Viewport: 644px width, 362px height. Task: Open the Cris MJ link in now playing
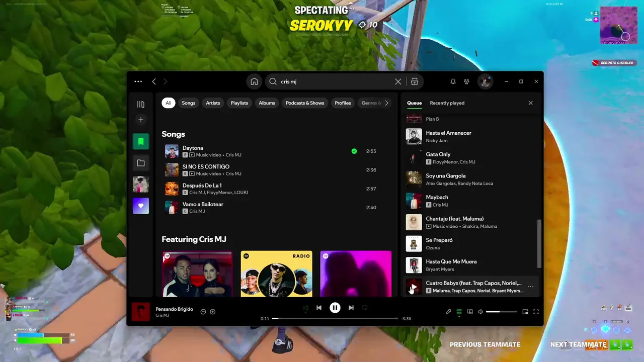(x=162, y=316)
